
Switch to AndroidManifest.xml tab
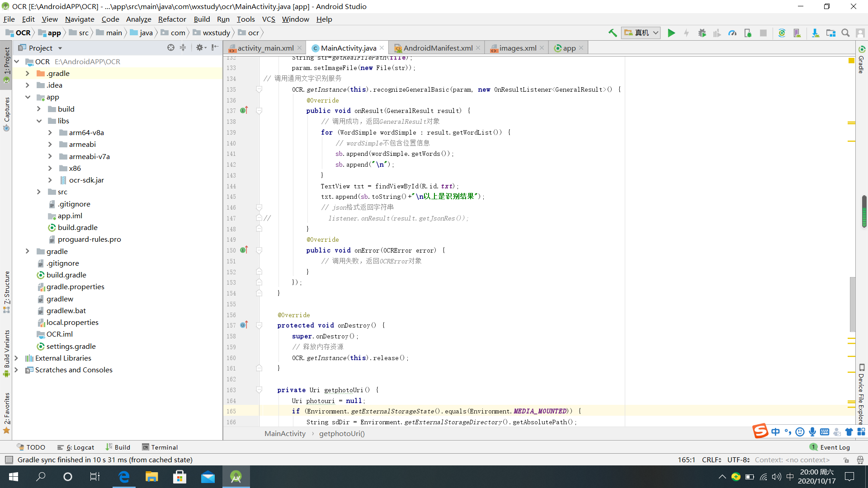point(438,48)
